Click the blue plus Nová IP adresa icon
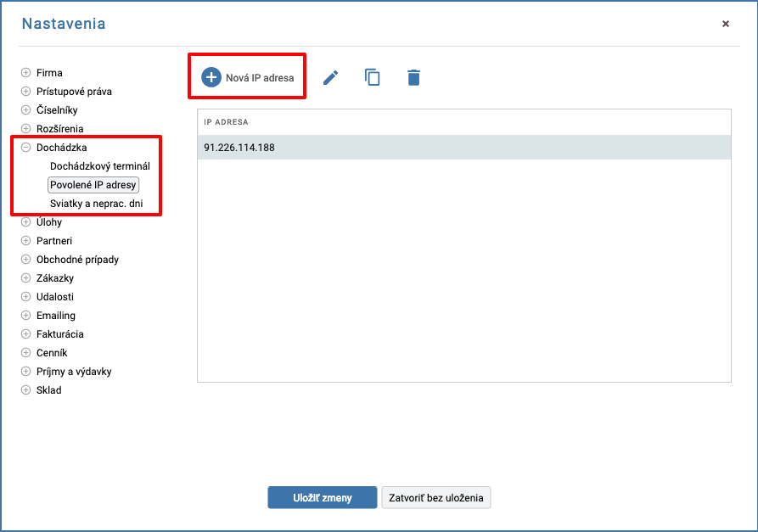This screenshot has height=532, width=758. click(211, 77)
